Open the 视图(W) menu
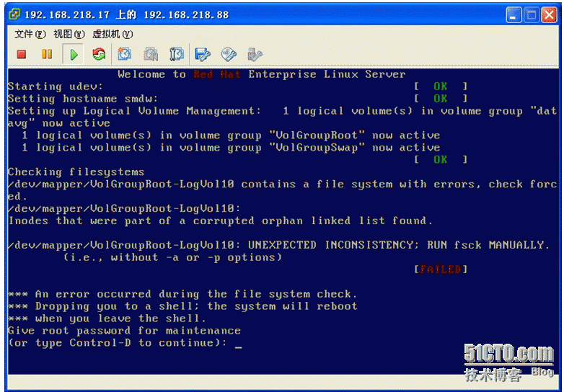Image resolution: width=564 pixels, height=392 pixels. click(69, 34)
